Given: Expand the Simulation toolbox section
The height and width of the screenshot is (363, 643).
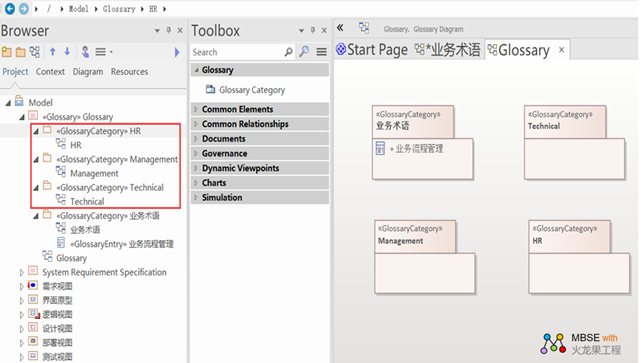Looking at the screenshot, I should pyautogui.click(x=260, y=197).
